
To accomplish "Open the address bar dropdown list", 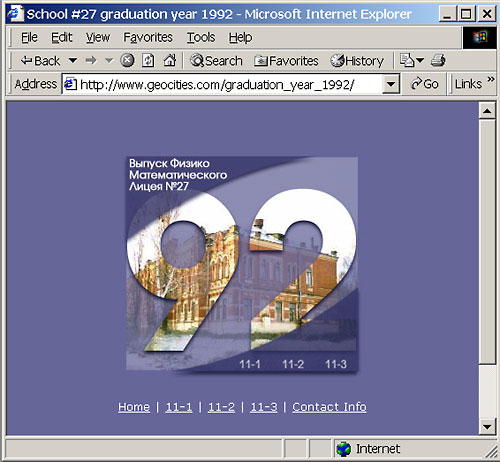I will tap(391, 84).
